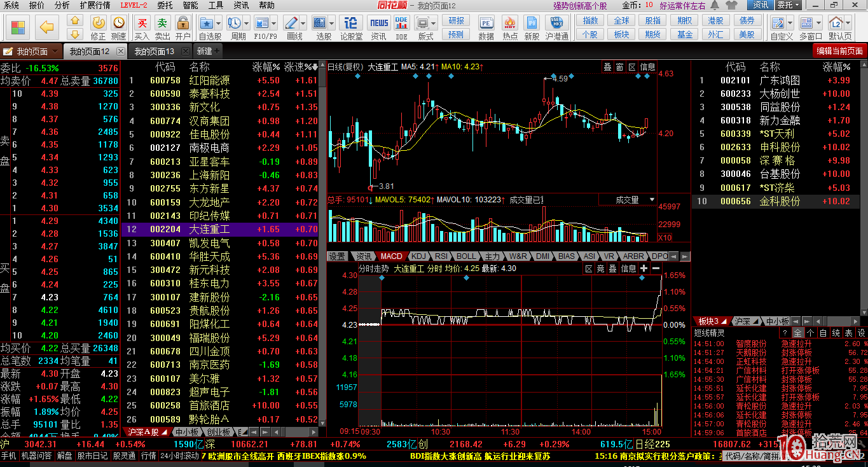Expand the 我的页面 page list dropdown
This screenshot has width=868, height=467.
click(55, 51)
